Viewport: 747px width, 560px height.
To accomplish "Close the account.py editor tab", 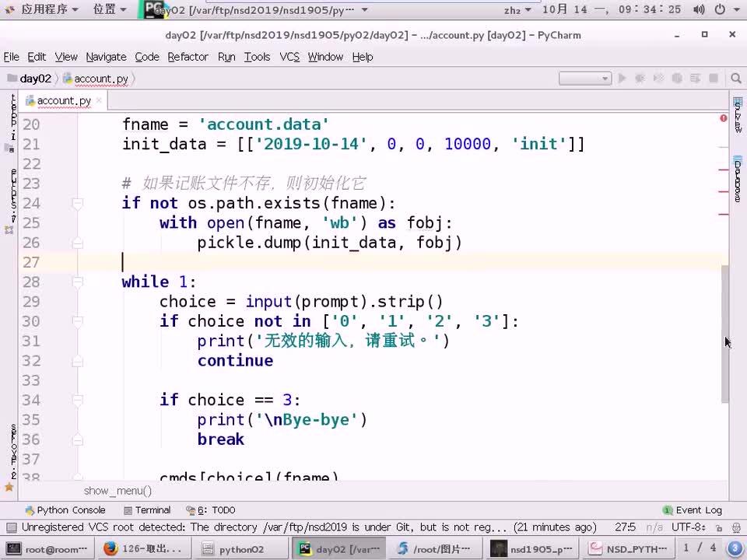I will pos(99,100).
